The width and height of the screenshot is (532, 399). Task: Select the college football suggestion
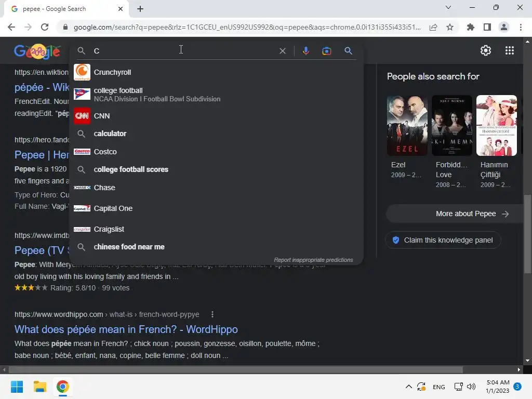tap(216, 95)
